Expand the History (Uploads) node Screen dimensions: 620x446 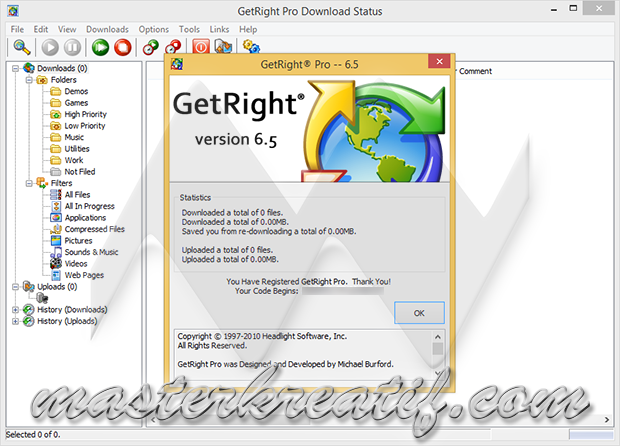(x=15, y=321)
